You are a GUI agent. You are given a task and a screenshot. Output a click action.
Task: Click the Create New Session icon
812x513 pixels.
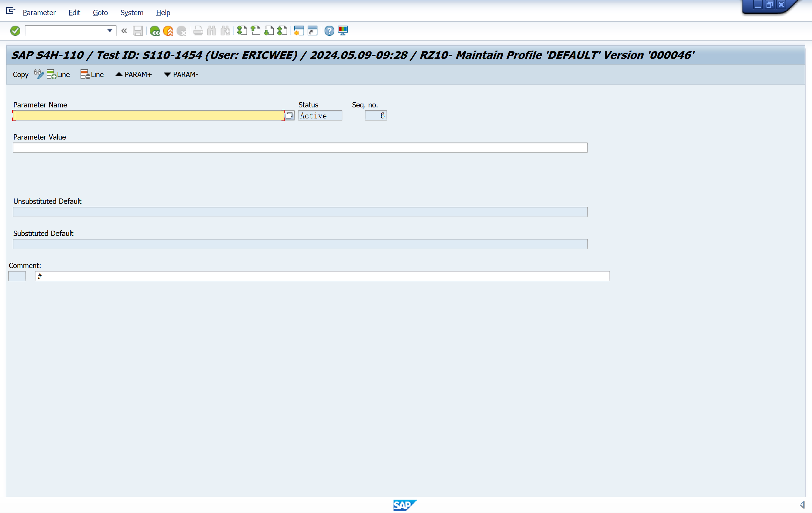299,31
